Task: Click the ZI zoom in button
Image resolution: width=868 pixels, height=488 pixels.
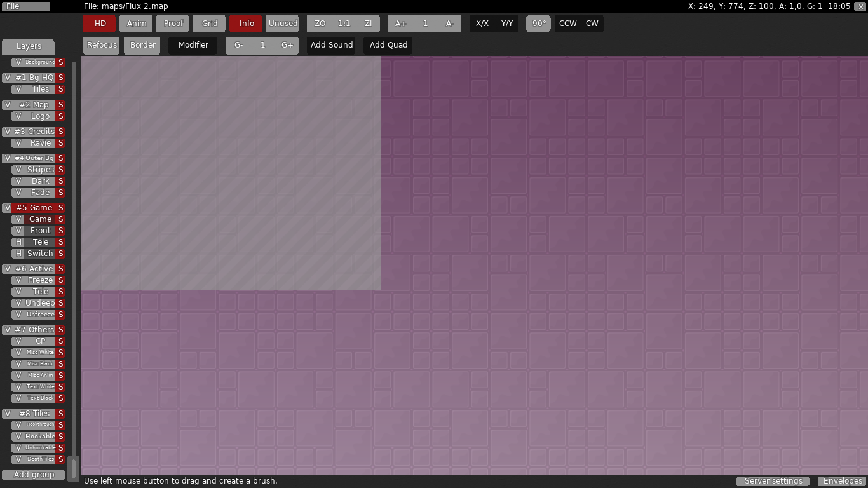Action: click(368, 24)
